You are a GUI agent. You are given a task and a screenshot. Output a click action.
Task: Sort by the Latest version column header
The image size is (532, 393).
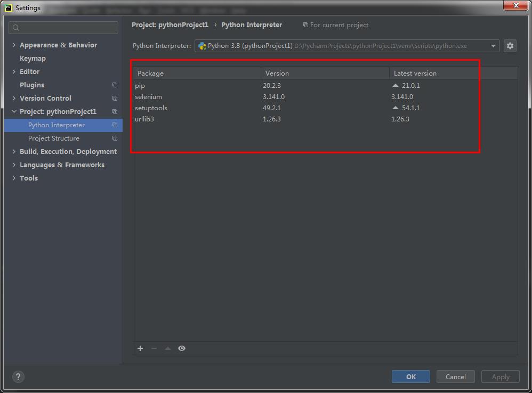[453, 73]
